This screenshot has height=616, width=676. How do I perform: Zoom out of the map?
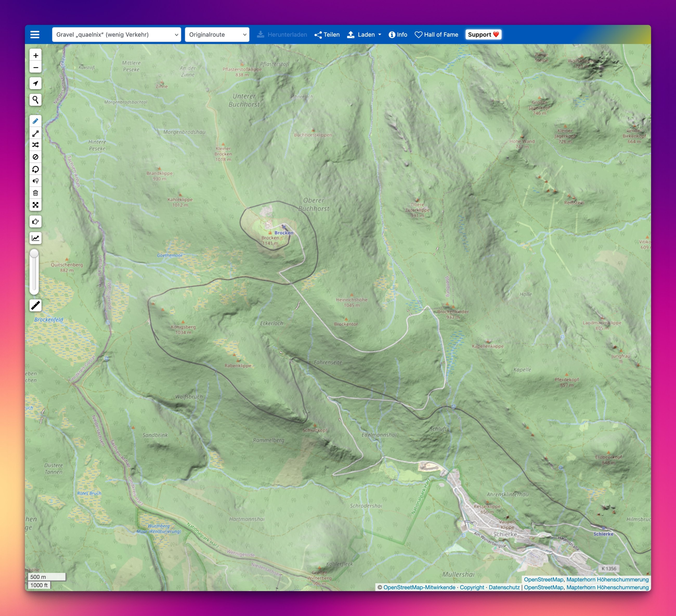36,67
